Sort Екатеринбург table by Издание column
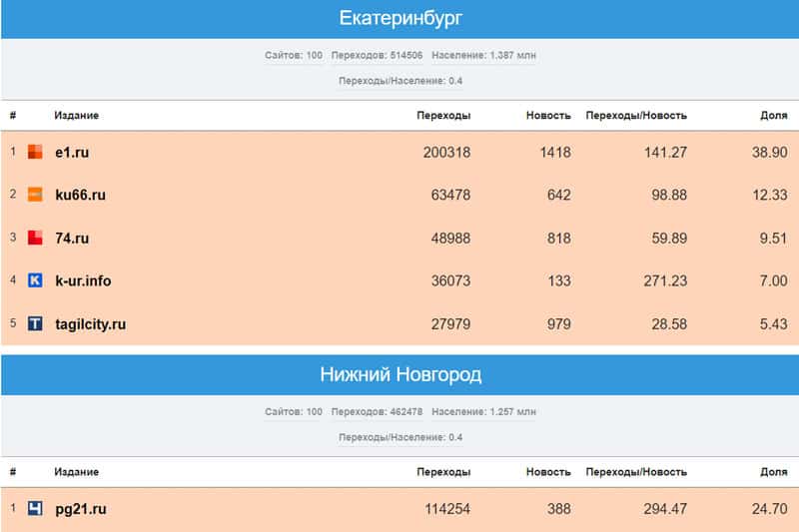This screenshot has height=532, width=799. [77, 116]
